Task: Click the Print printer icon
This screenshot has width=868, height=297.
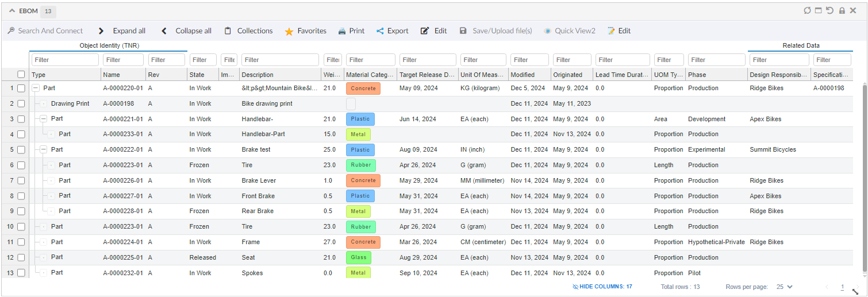Action: tap(342, 31)
